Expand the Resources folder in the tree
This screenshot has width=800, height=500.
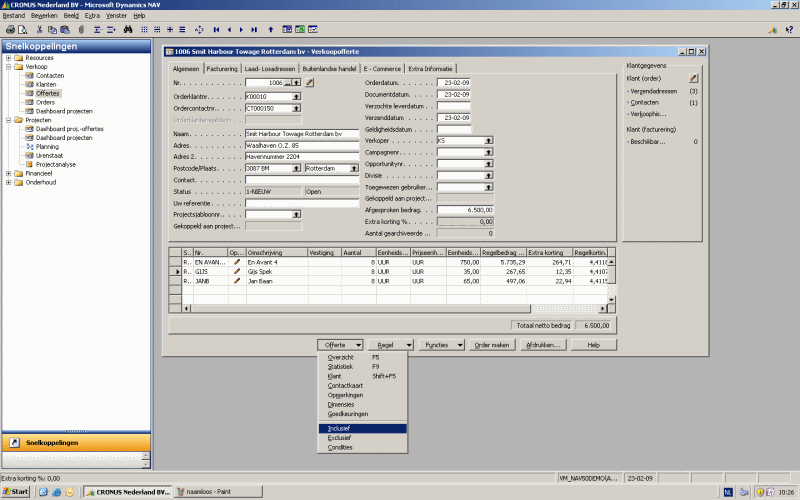coord(8,58)
